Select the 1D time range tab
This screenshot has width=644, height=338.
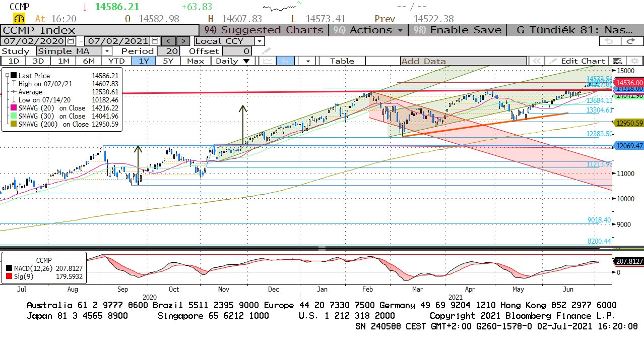14,61
